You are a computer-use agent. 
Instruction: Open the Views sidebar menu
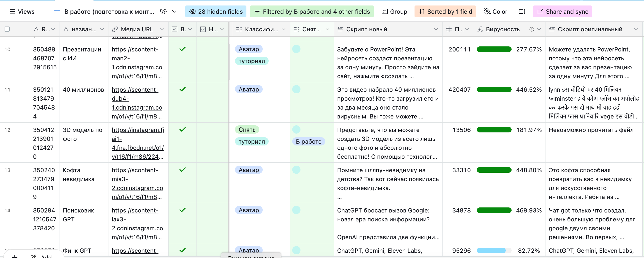pyautogui.click(x=22, y=11)
